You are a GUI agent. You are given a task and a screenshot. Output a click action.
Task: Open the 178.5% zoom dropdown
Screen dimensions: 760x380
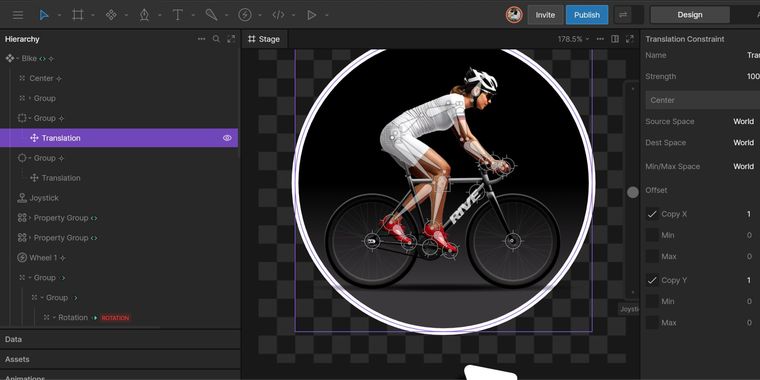tap(573, 39)
